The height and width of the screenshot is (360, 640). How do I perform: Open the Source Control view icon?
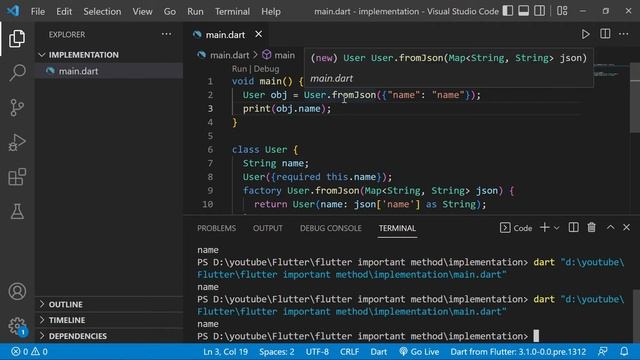[17, 108]
